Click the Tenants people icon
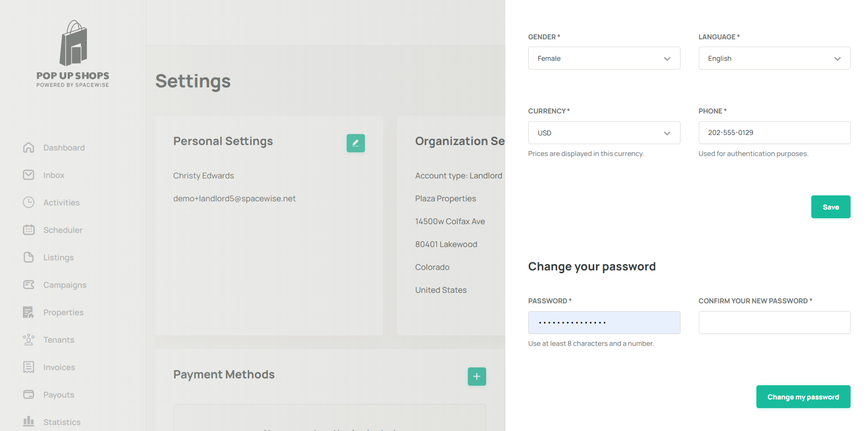 coord(29,339)
